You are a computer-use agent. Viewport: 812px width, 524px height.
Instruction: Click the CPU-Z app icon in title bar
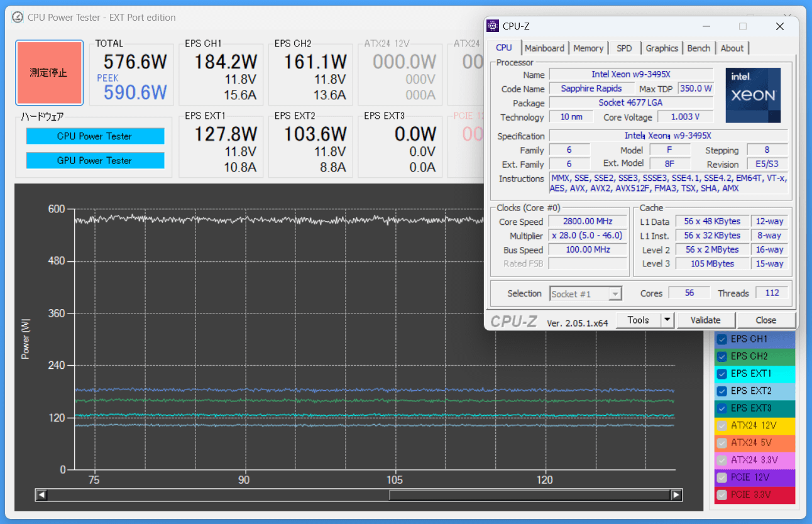[493, 26]
